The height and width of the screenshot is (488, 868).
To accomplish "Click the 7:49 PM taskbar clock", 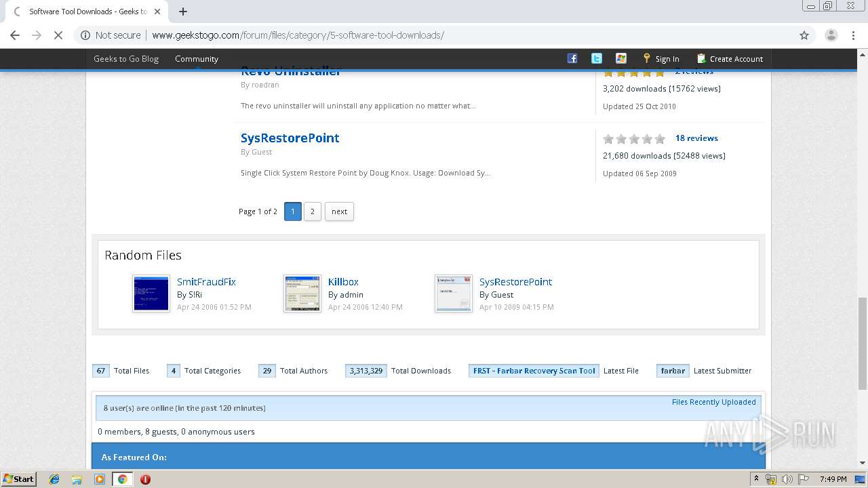I will pyautogui.click(x=833, y=479).
